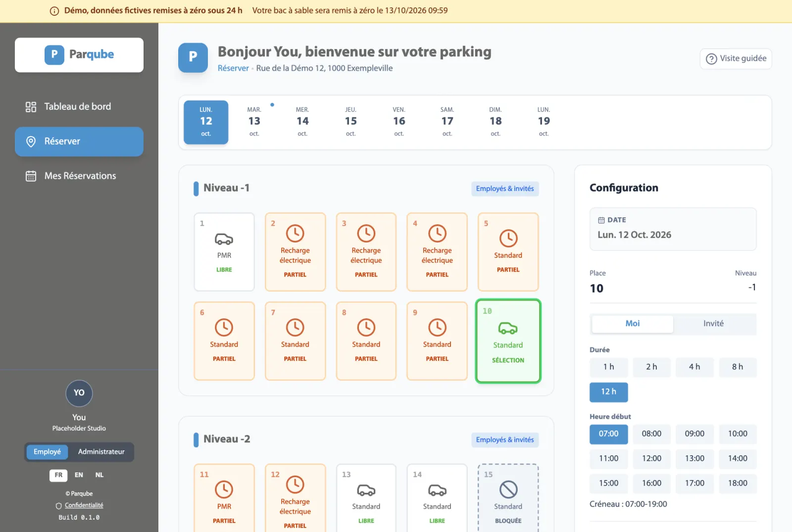Click the Parqube logo in sidebar
Viewport: 792px width, 532px height.
tap(79, 54)
